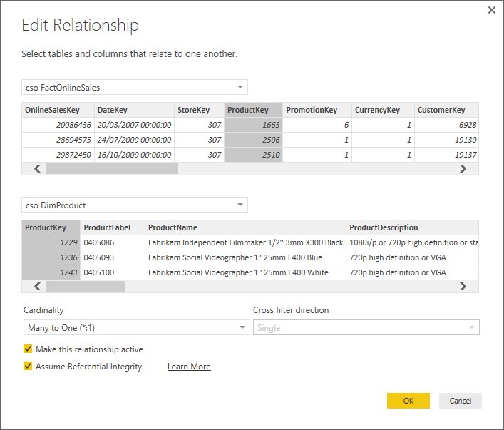The height and width of the screenshot is (430, 504).
Task: Click date cell 20/03/2007 00:00:00
Action: pyautogui.click(x=134, y=125)
